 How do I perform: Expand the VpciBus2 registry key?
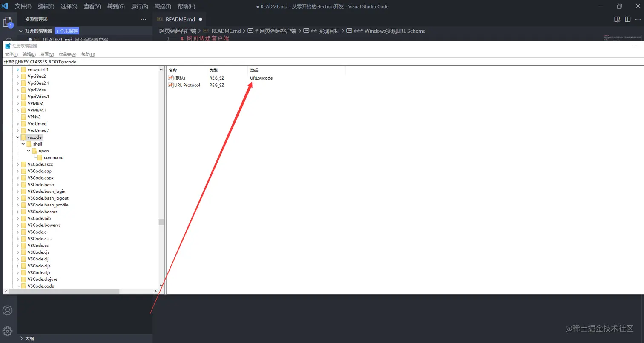pos(18,77)
